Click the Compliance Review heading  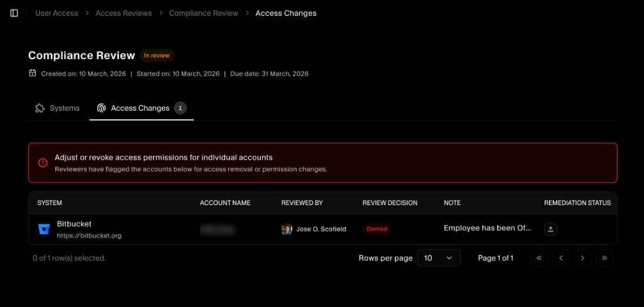(82, 55)
